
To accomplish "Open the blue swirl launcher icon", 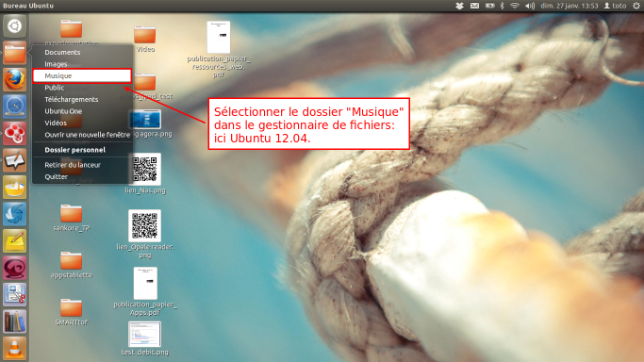I will [x=14, y=214].
